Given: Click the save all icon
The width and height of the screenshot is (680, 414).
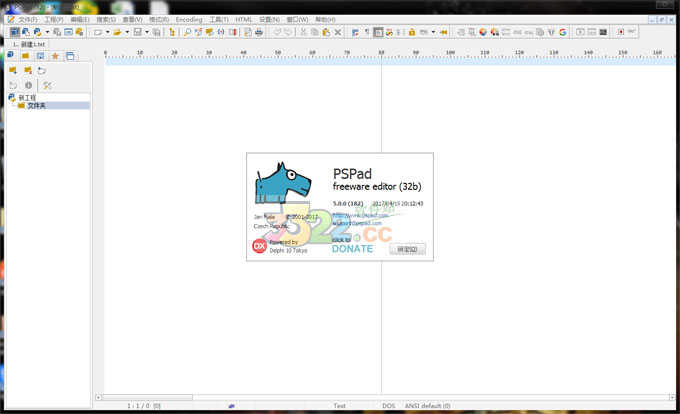Looking at the screenshot, I should tap(156, 32).
